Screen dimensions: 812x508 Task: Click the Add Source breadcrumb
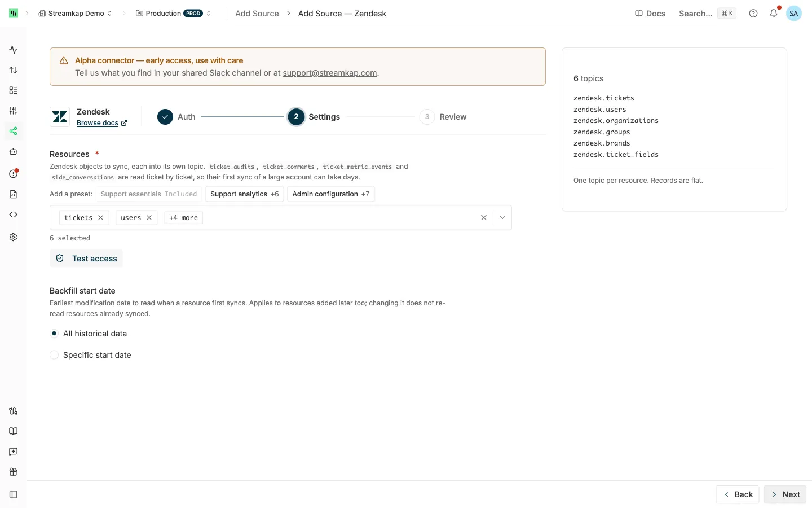(257, 14)
